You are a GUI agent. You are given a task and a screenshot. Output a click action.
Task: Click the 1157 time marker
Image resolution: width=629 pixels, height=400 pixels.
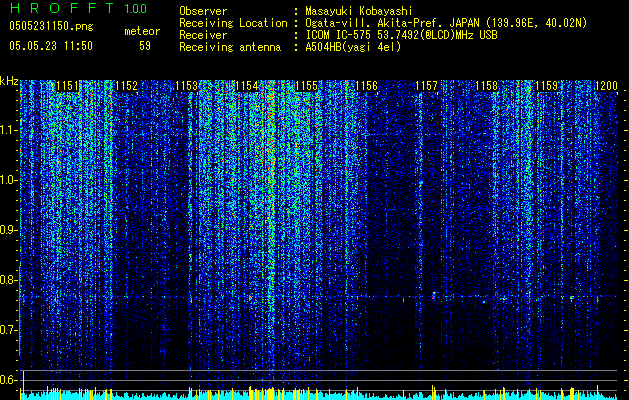tap(426, 86)
